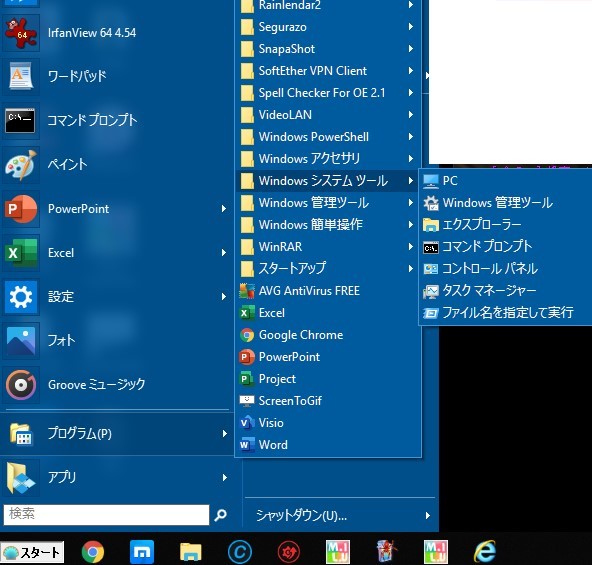The height and width of the screenshot is (565, 592).
Task: Click the search magnifier icon
Action: [x=220, y=515]
